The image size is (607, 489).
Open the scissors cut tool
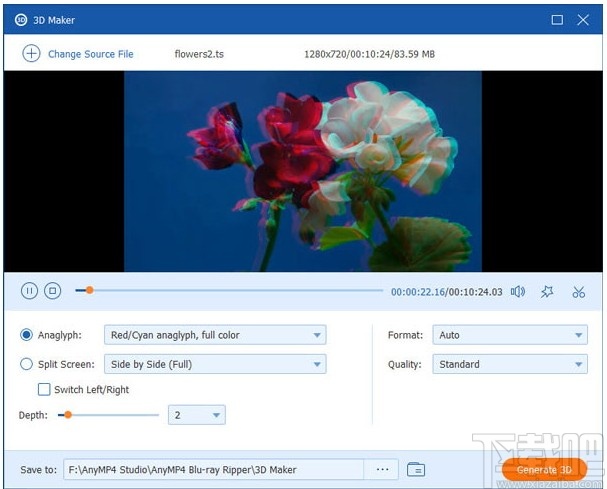pos(578,292)
